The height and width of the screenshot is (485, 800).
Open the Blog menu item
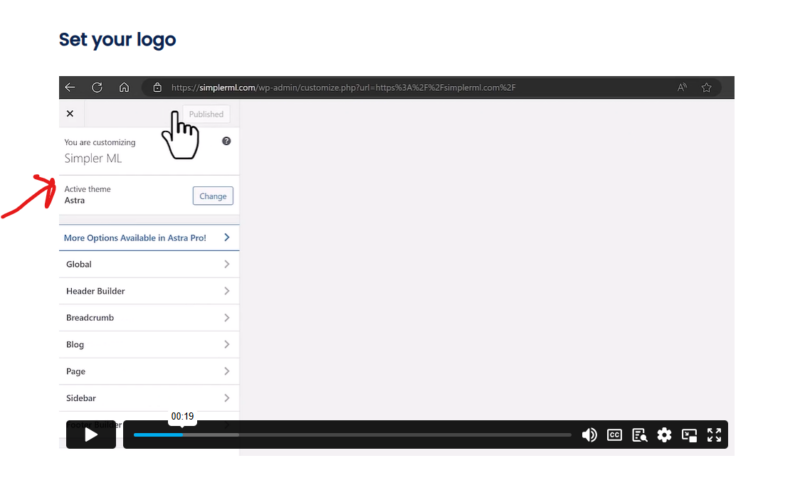pos(148,345)
